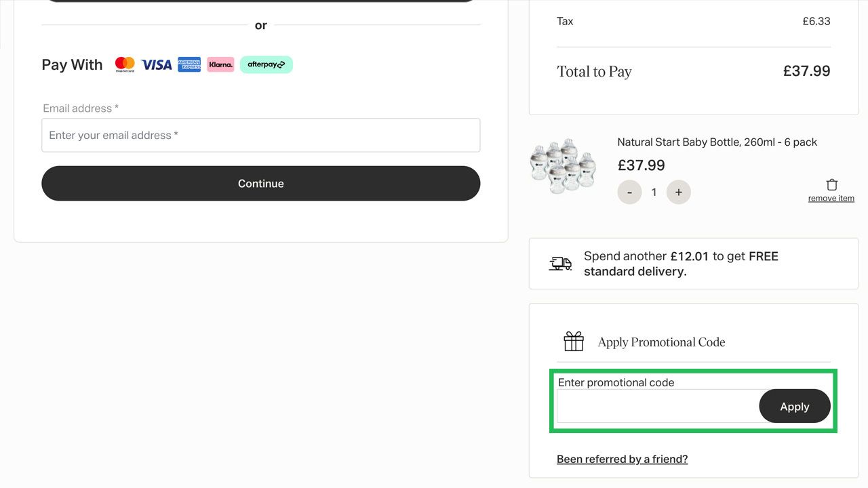Click the trash bin remove icon
The height and width of the screenshot is (488, 868).
tap(832, 184)
